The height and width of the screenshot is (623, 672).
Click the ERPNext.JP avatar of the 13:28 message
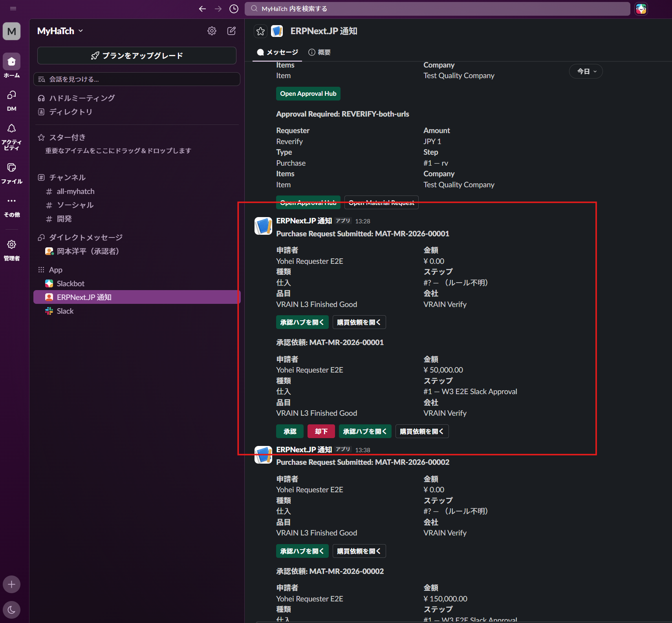click(x=263, y=226)
